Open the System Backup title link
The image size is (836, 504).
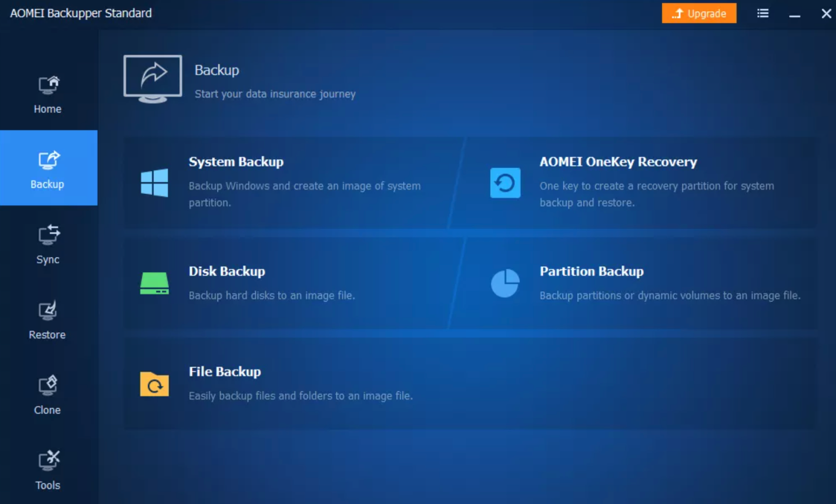236,162
